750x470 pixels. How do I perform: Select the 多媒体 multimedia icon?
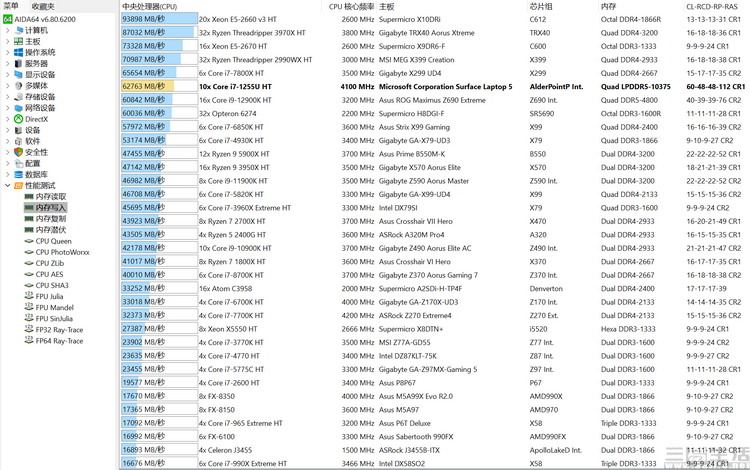point(19,86)
